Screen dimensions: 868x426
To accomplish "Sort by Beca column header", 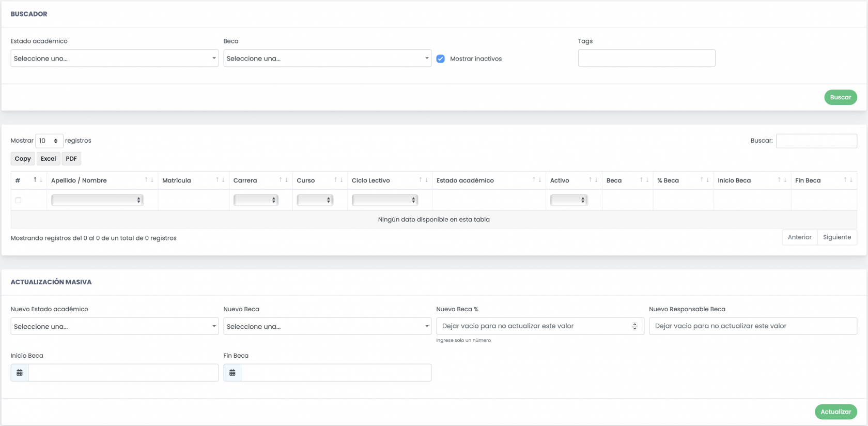I will [628, 180].
